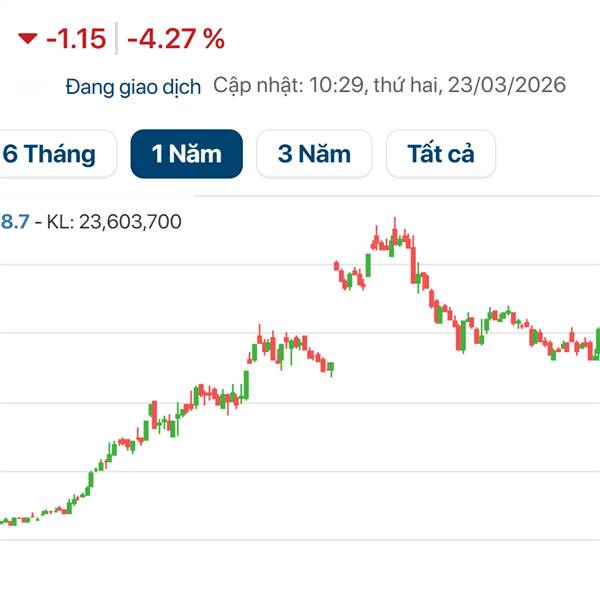Screen dimensions: 600x600
Task: Switch to the 1 Năm chart range
Action: coord(186,154)
